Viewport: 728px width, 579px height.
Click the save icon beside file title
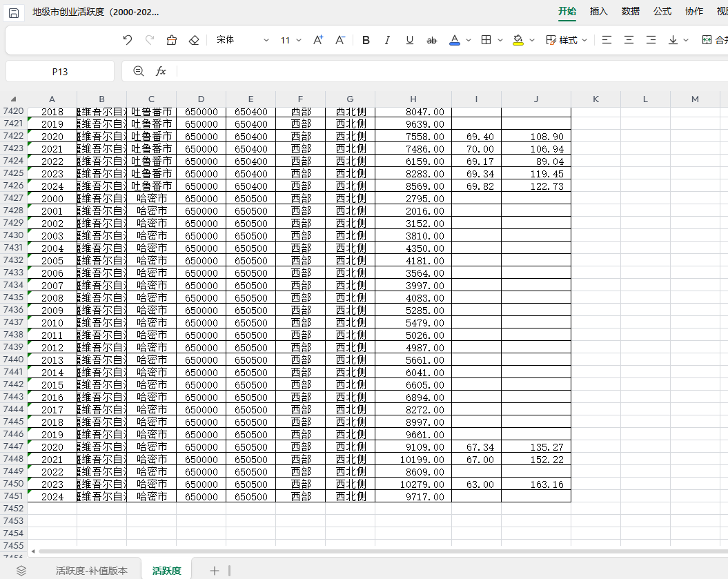click(14, 12)
